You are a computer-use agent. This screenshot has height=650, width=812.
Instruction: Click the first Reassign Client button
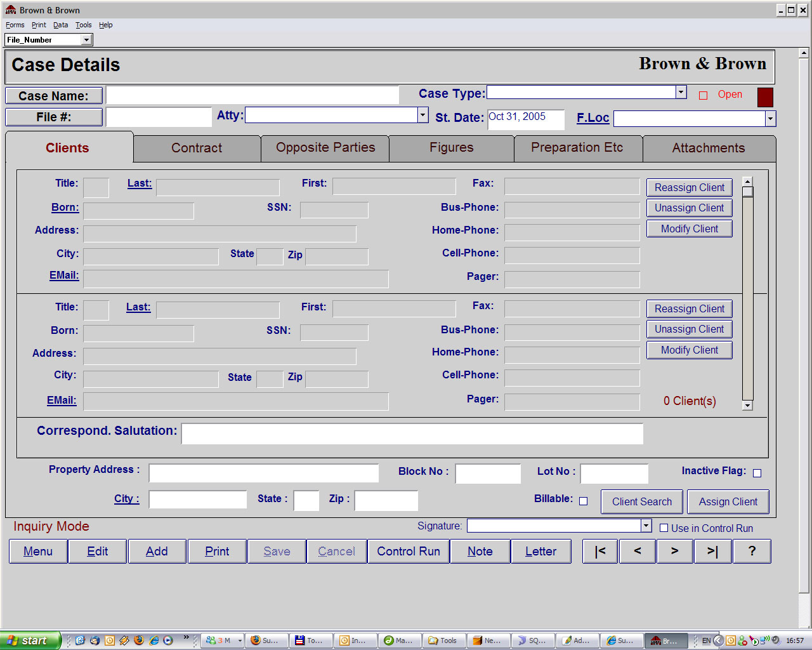point(690,187)
